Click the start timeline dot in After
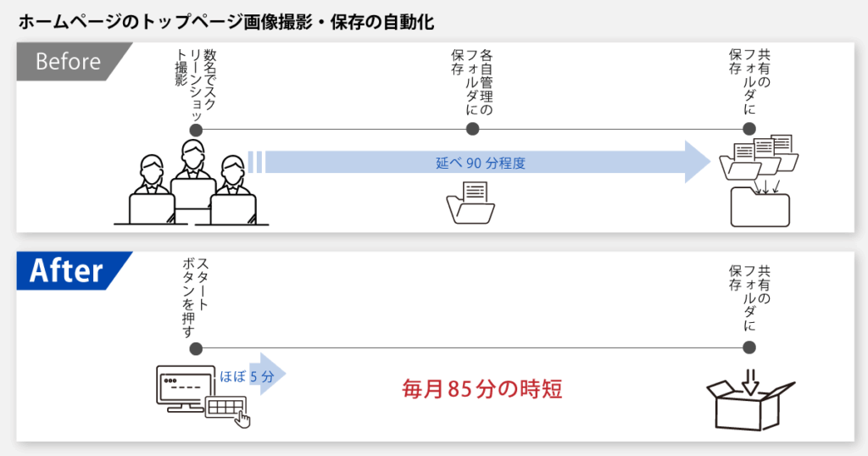 [196, 348]
